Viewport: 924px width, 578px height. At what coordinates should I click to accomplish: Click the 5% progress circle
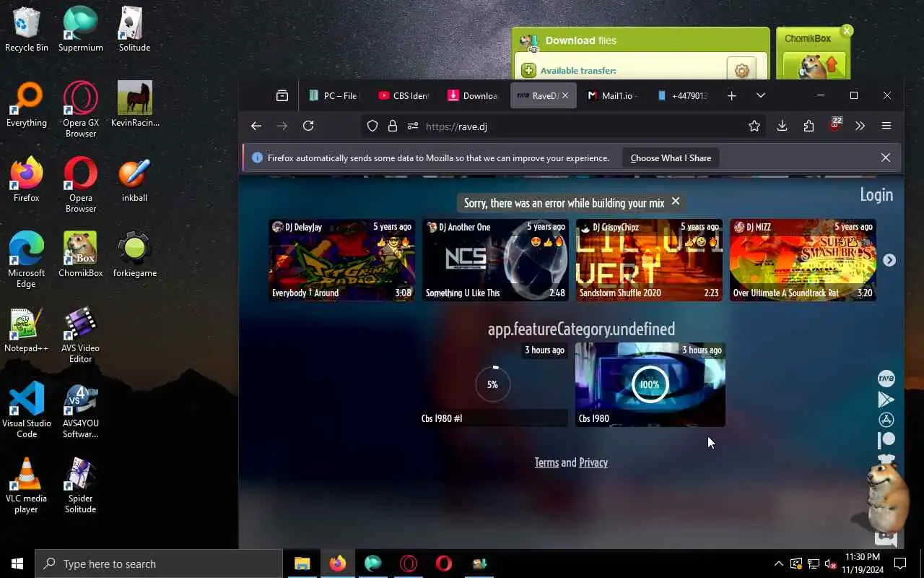(x=492, y=384)
